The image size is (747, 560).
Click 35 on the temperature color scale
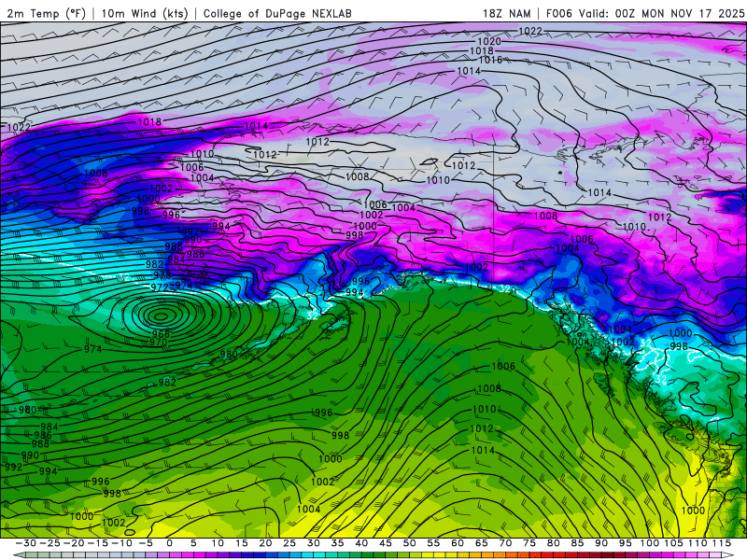(337, 543)
